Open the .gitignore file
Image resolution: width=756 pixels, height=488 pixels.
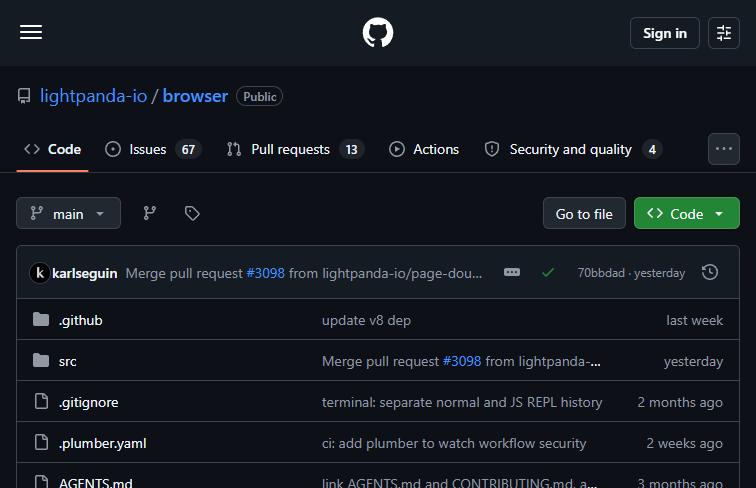click(89, 402)
